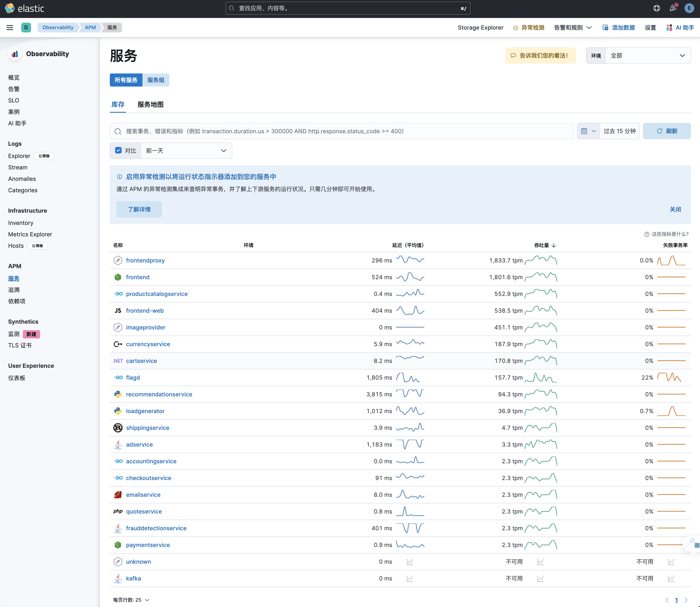700x607 pixels.
Task: Open 异常检测 anomaly detection link
Action: click(529, 27)
